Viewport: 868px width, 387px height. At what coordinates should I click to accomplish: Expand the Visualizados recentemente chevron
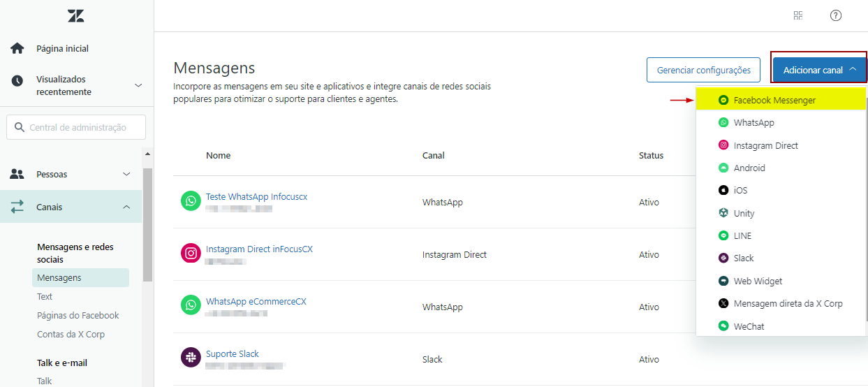tap(138, 85)
